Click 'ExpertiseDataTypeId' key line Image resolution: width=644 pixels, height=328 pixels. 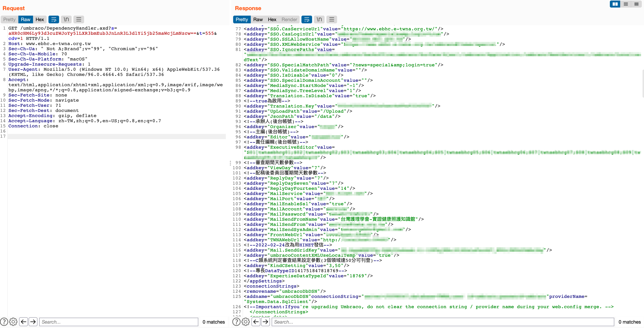[308, 276]
